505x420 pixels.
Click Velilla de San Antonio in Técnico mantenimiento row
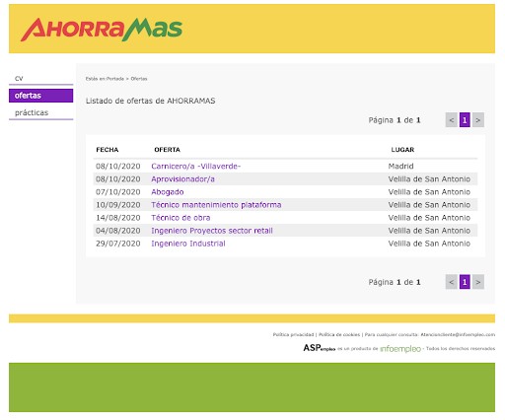coord(429,205)
